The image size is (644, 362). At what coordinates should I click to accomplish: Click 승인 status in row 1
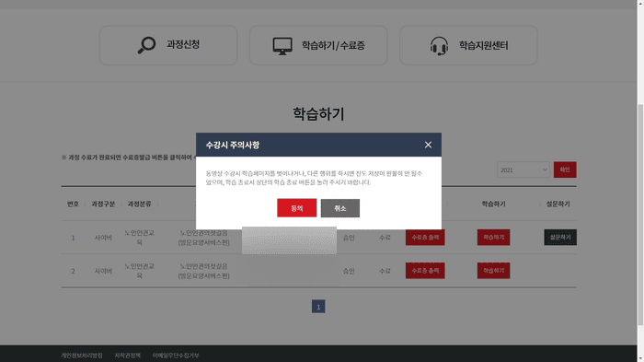349,238
